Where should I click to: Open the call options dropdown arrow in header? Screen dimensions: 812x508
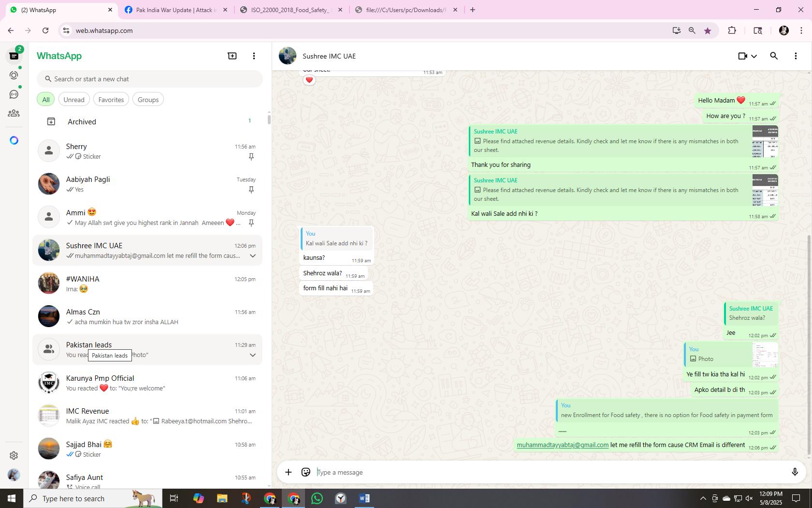(x=754, y=56)
